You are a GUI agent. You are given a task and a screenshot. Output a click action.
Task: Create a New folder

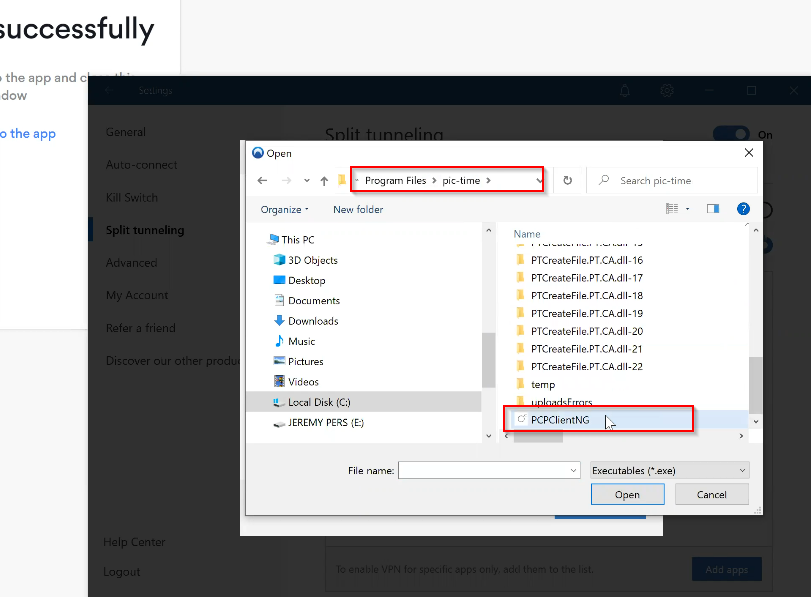coord(358,210)
